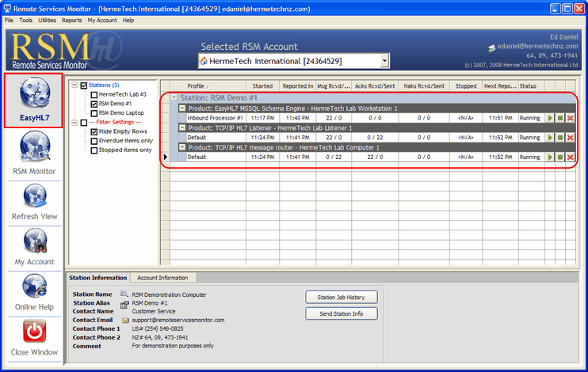Select the message router row indicator arrow
The image size is (588, 372).
click(x=166, y=157)
